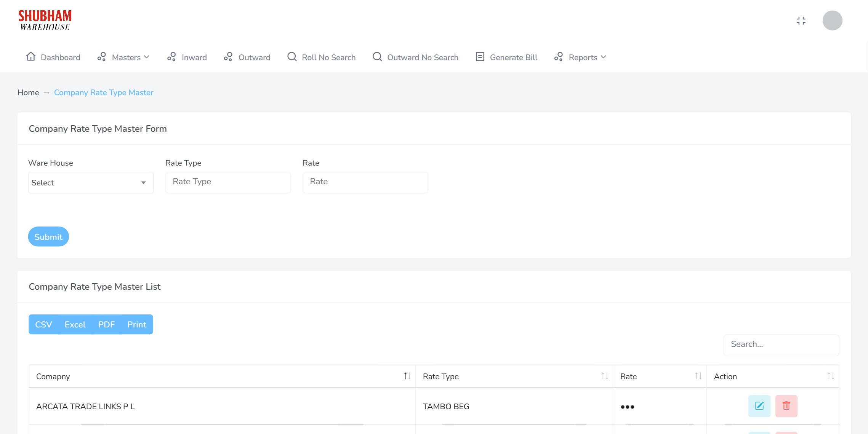868x434 pixels.
Task: Open the Generate Bill page
Action: [507, 57]
